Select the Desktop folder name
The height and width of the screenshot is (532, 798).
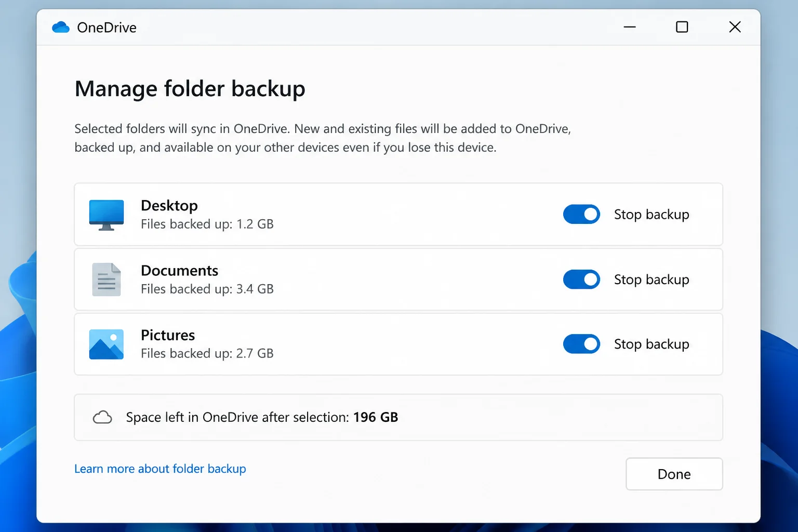tap(169, 206)
